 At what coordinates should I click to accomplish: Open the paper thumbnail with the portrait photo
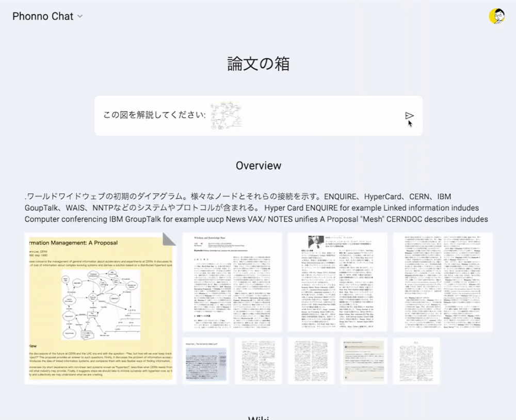337,282
